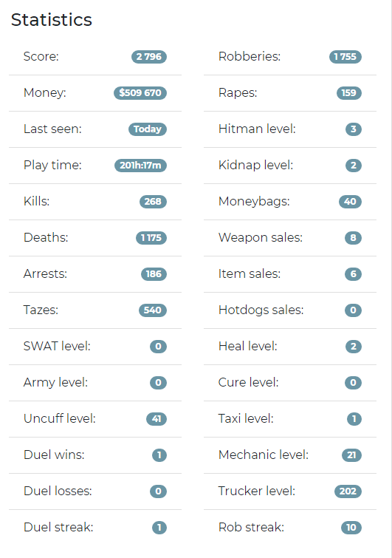Click the Arrests badge showing 186
The width and height of the screenshot is (392, 558).
[154, 274]
